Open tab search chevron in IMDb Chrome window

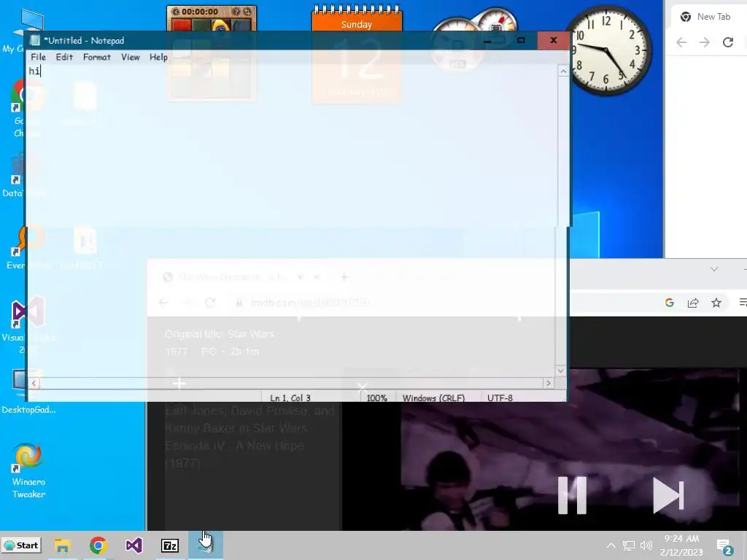tap(714, 269)
